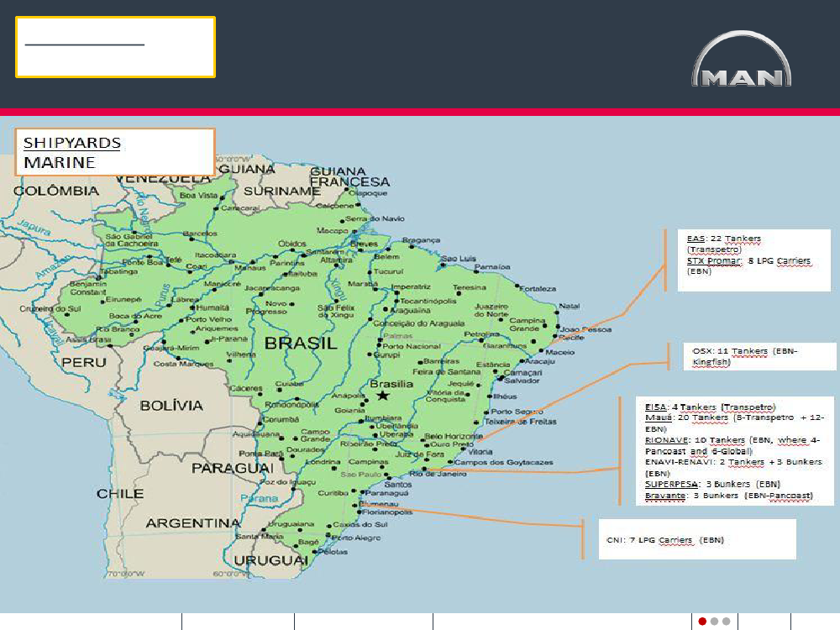Click the Brasília city label
The width and height of the screenshot is (840, 630).
[x=391, y=384]
